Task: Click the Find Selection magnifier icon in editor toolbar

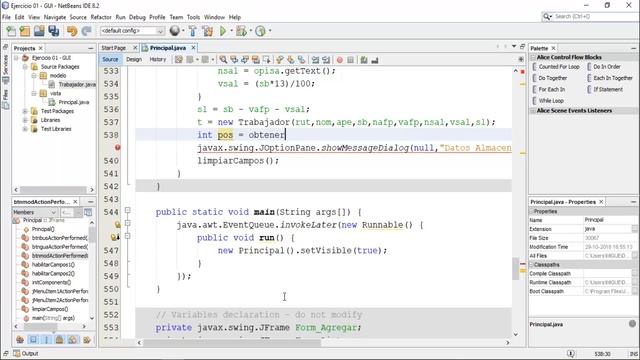Action: [x=223, y=60]
